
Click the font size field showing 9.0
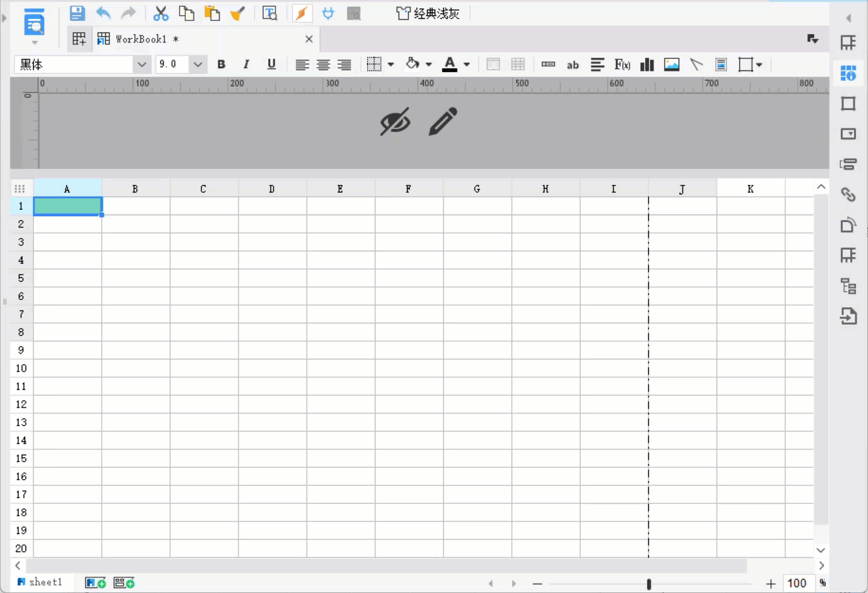coord(172,64)
